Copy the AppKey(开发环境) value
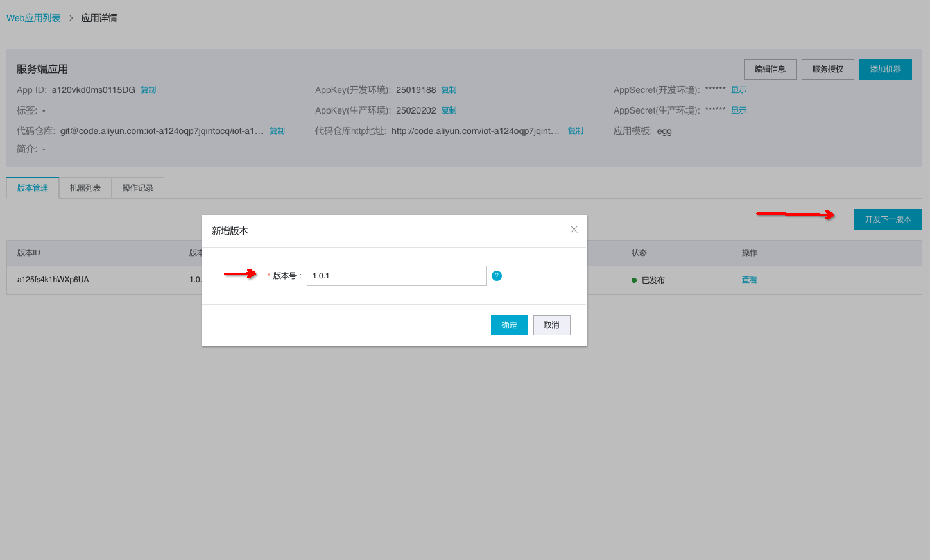This screenshot has width=930, height=560. coord(449,90)
